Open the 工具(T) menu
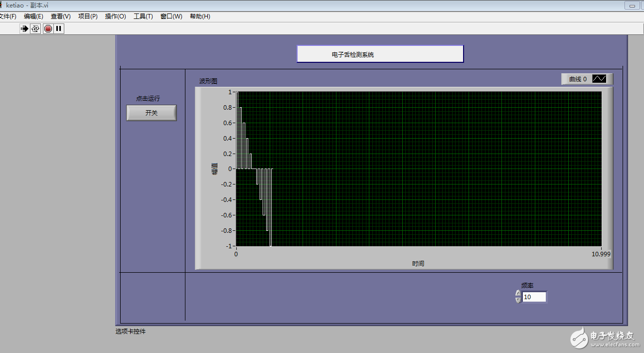644x353 pixels. click(x=143, y=16)
